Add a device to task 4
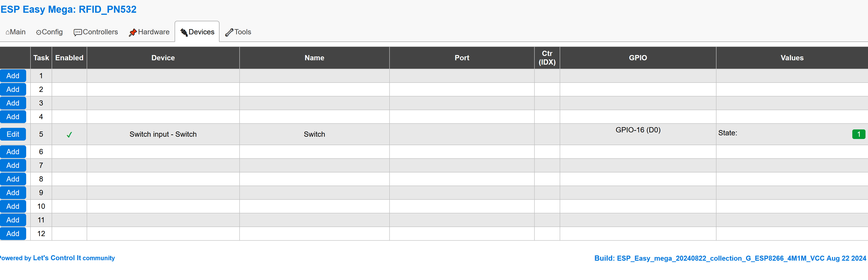The width and height of the screenshot is (868, 280). pos(13,117)
